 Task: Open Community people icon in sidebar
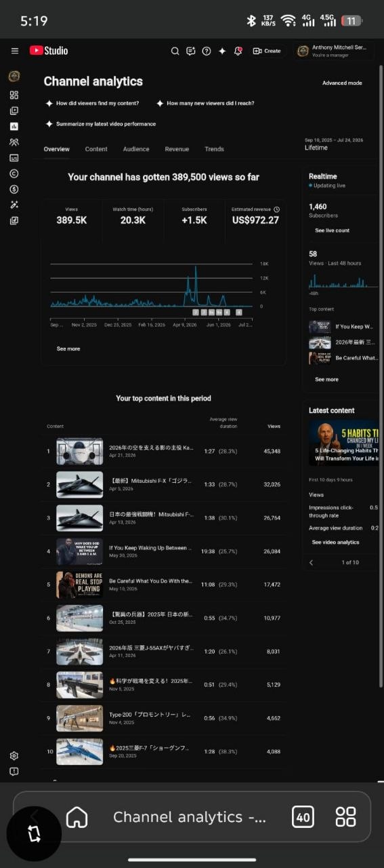[x=14, y=142]
